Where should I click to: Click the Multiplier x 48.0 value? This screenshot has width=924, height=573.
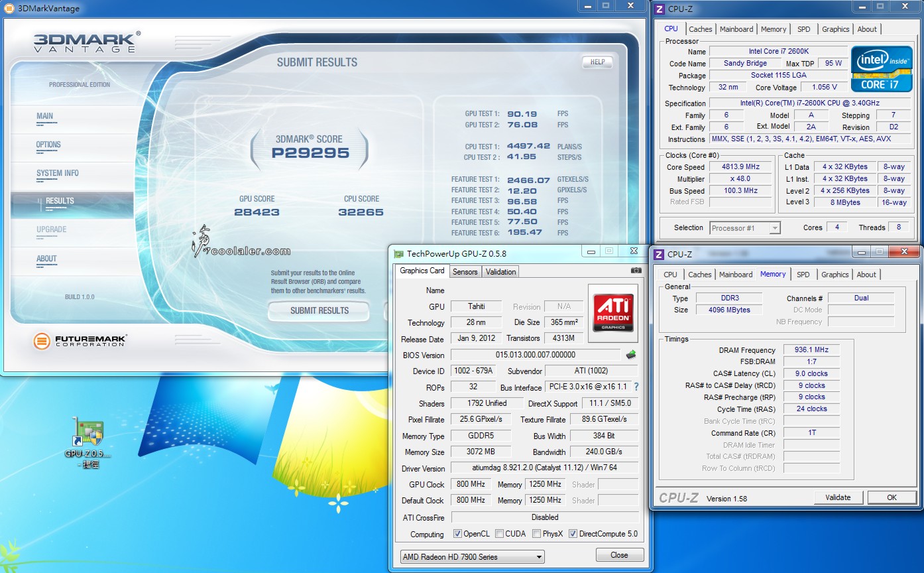[x=740, y=178]
